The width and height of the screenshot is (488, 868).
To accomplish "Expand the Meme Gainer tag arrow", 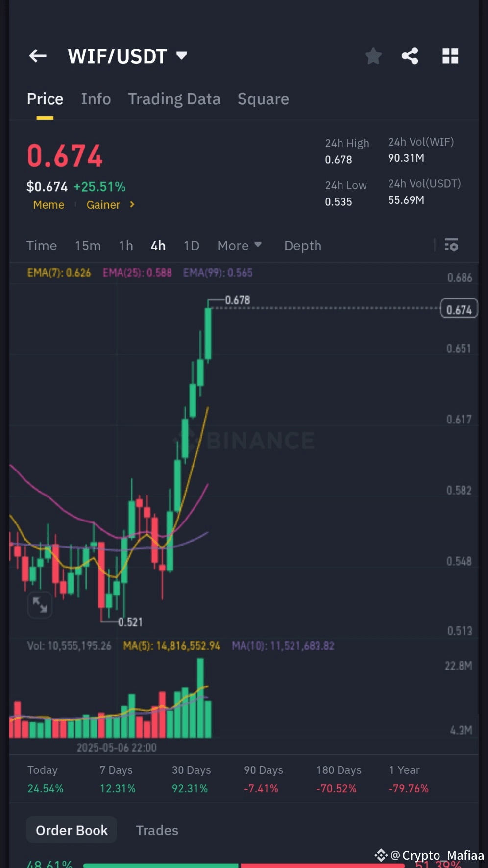I will coord(132,205).
